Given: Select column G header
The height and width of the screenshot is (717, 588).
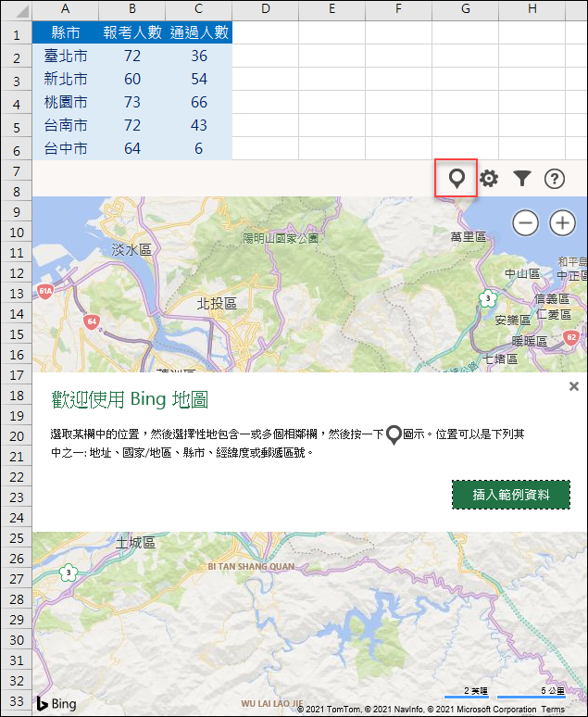Looking at the screenshot, I should [465, 9].
